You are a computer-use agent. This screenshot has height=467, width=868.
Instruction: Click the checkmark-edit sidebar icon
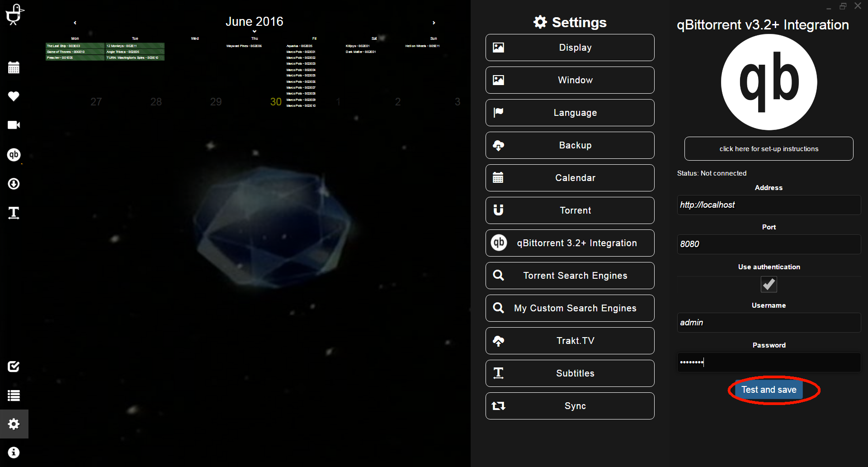click(14, 367)
